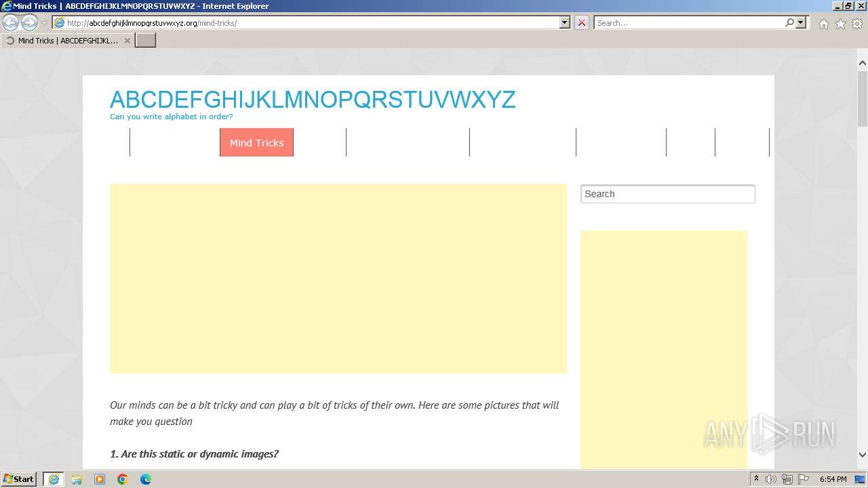Click the 6:54 PM system clock

833,479
